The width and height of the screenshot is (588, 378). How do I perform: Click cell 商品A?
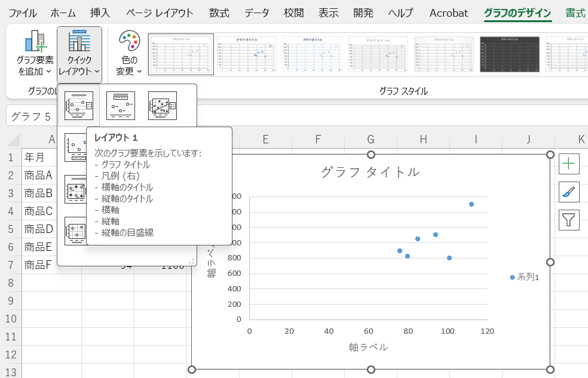coord(38,176)
